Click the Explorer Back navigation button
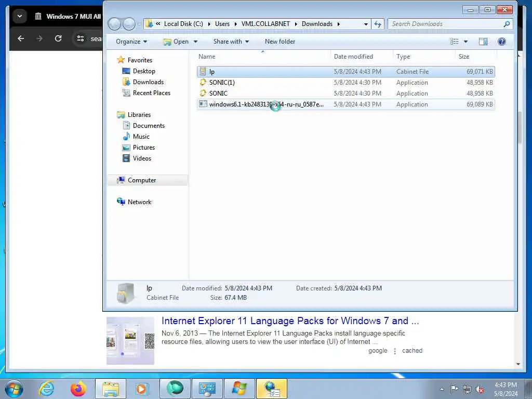This screenshot has width=532, height=399. (x=114, y=24)
